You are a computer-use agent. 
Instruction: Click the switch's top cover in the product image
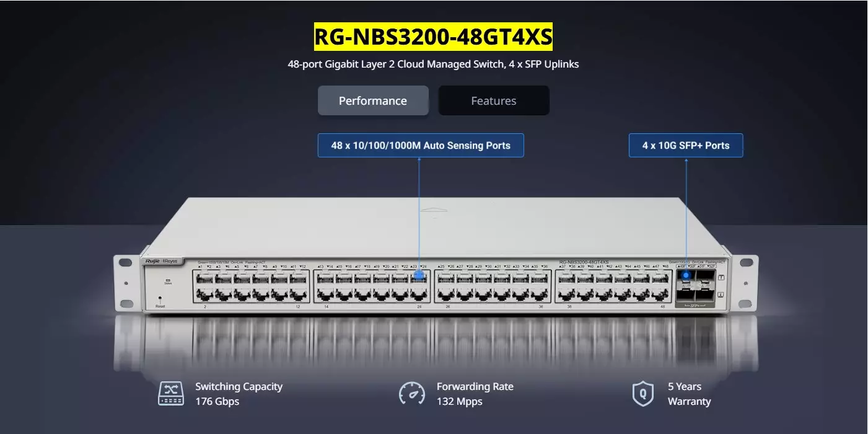pyautogui.click(x=434, y=226)
